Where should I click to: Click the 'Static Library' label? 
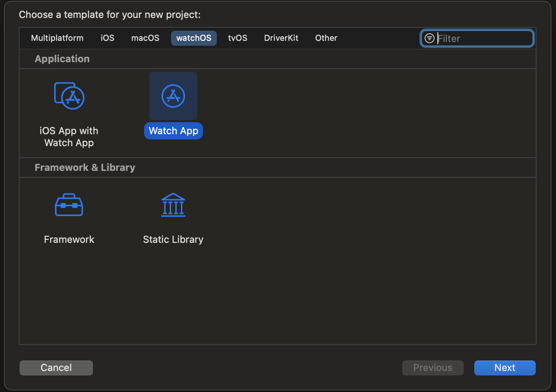tap(173, 239)
